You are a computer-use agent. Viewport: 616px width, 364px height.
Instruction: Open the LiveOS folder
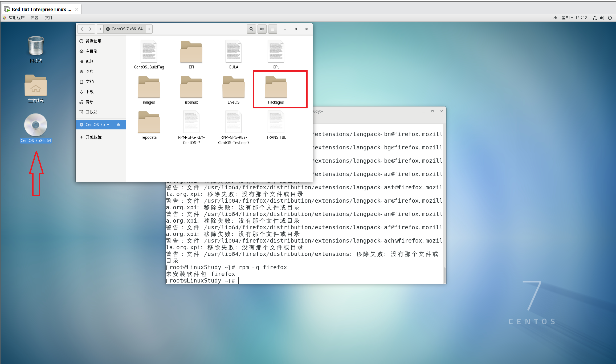[x=234, y=90]
